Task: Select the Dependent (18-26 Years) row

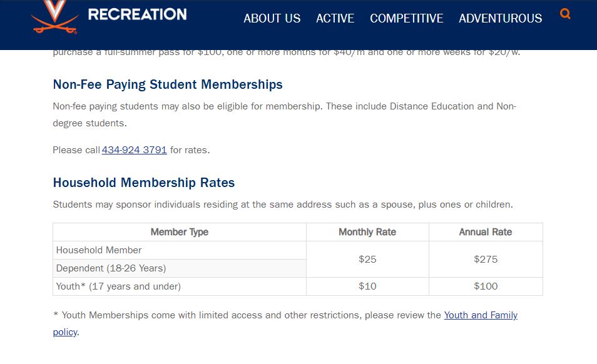Action: click(180, 268)
